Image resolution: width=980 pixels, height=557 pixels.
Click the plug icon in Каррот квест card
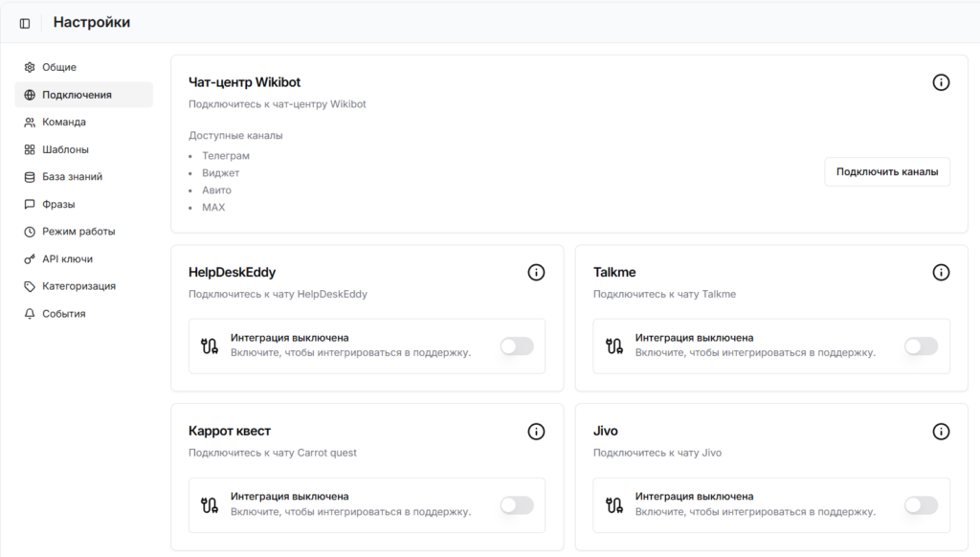pos(210,505)
